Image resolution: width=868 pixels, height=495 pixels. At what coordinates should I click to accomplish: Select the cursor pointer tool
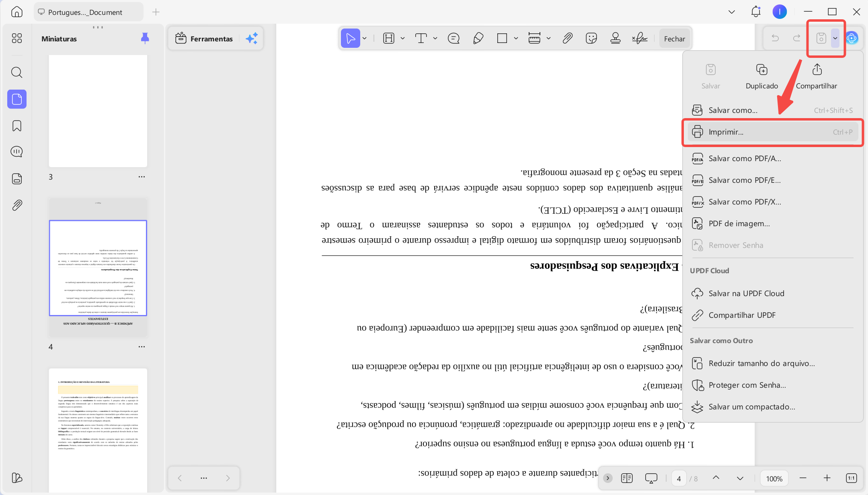(x=351, y=38)
